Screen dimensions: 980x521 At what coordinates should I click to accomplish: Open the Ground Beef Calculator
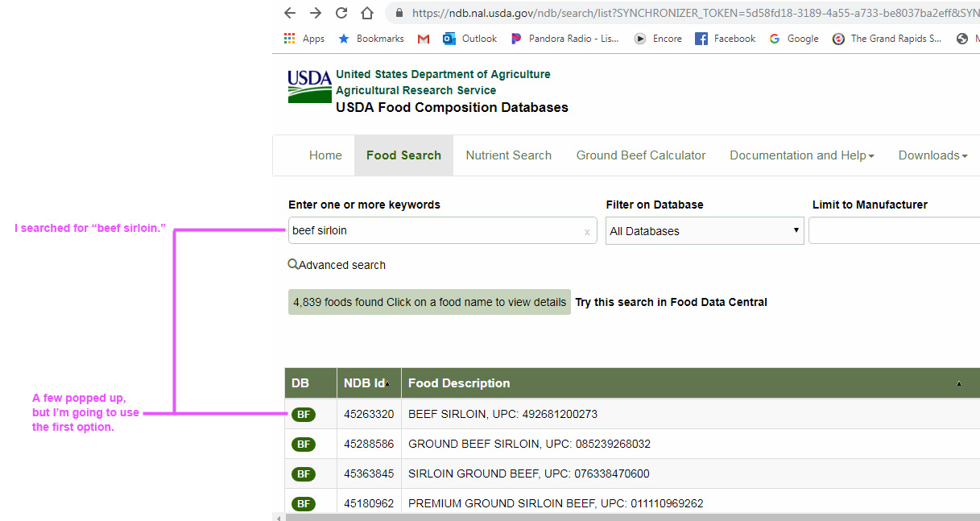(x=640, y=155)
